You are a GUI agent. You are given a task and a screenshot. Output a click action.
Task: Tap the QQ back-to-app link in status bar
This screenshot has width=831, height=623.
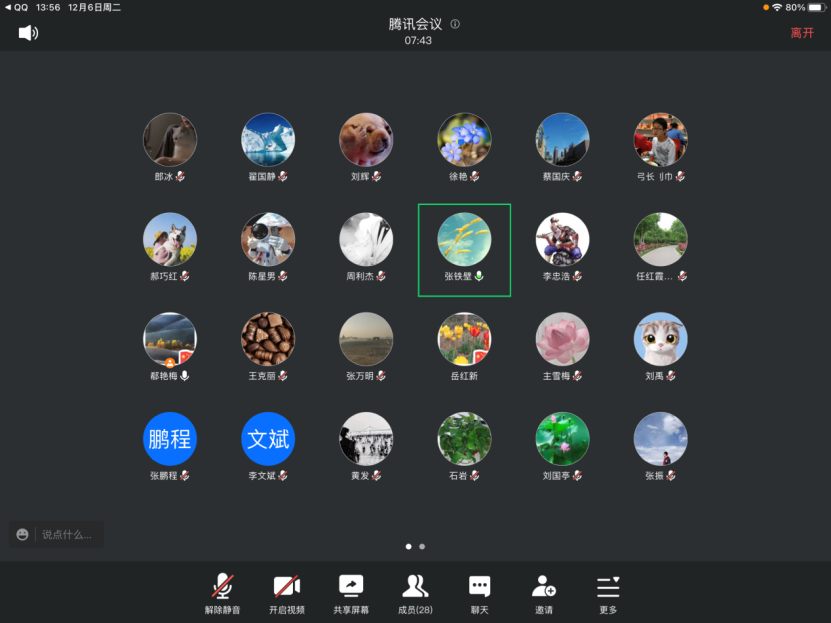[x=16, y=7]
